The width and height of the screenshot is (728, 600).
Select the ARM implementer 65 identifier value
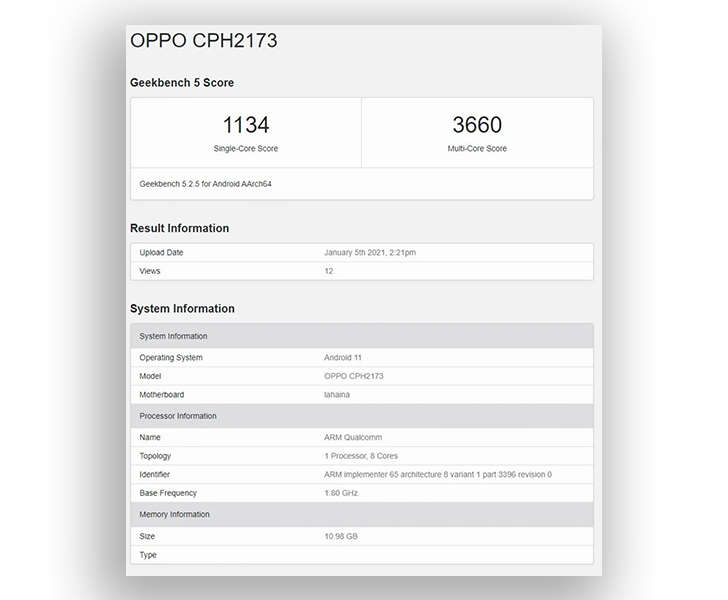(438, 475)
